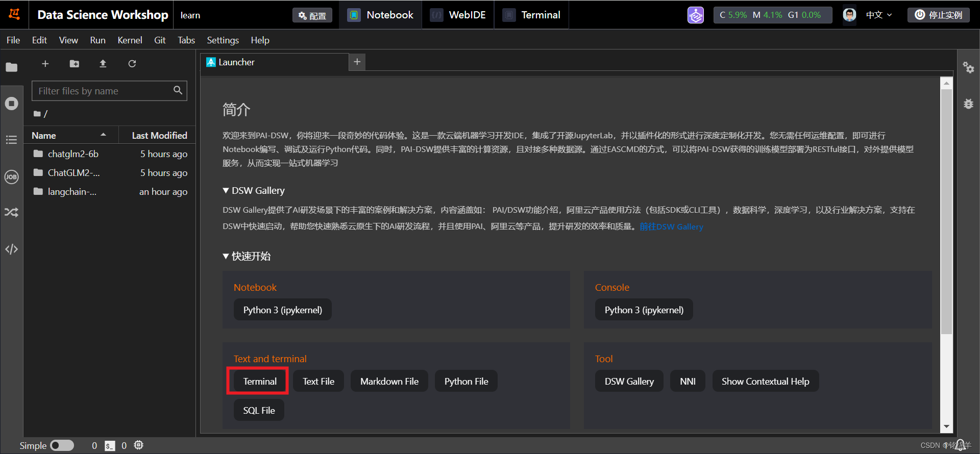Click the status bar terminal count icon
The height and width of the screenshot is (454, 980).
110,446
